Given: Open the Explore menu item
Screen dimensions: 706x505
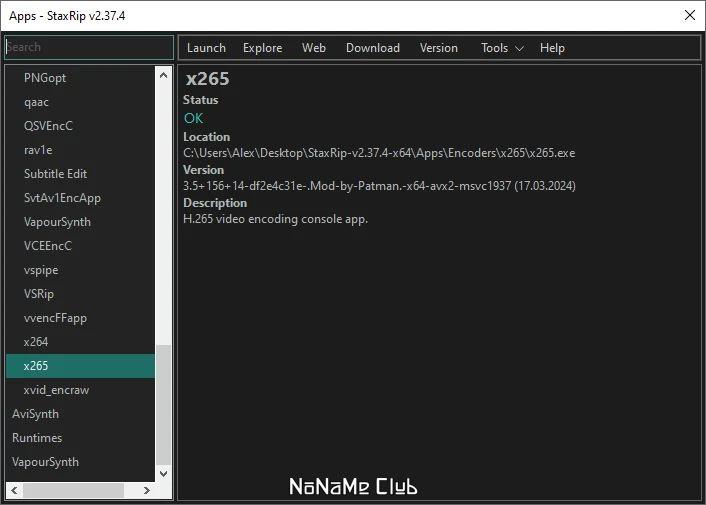Looking at the screenshot, I should [262, 48].
